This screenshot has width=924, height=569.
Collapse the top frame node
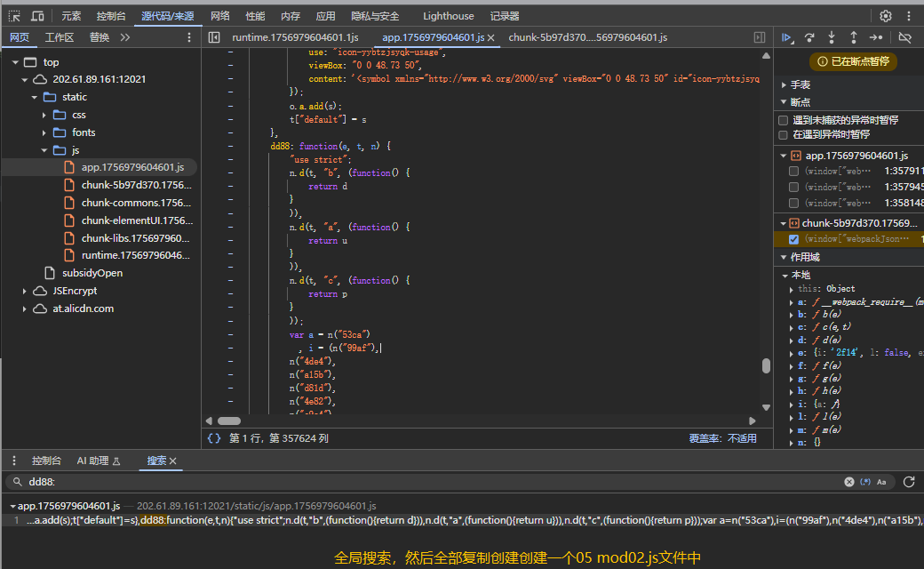click(15, 62)
